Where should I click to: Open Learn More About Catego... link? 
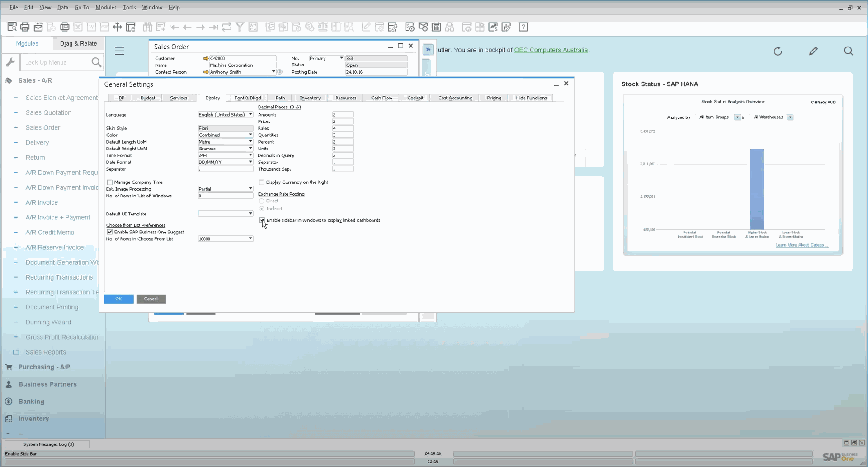tap(802, 245)
